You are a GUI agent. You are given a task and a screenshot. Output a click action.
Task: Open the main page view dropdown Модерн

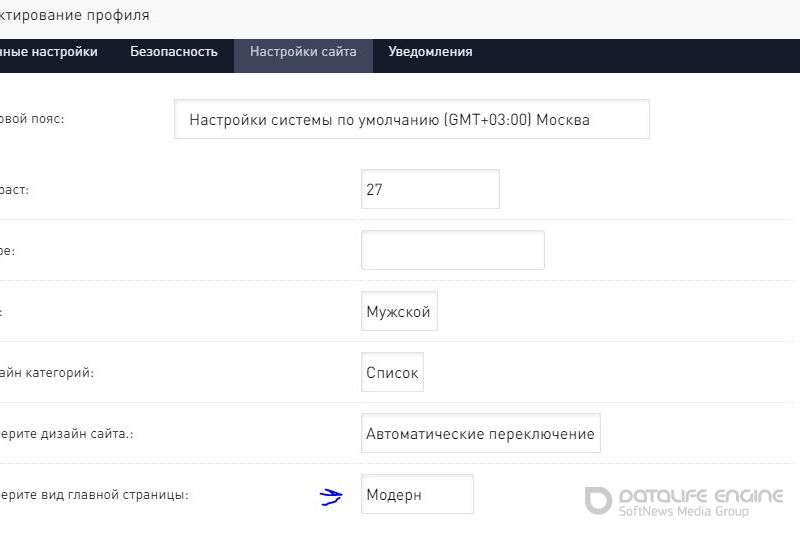[x=416, y=495]
